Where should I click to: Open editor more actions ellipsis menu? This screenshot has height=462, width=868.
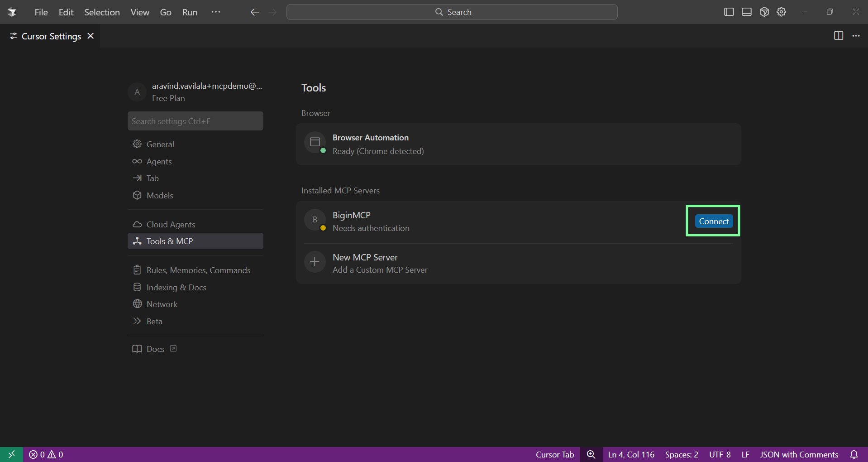coord(856,36)
